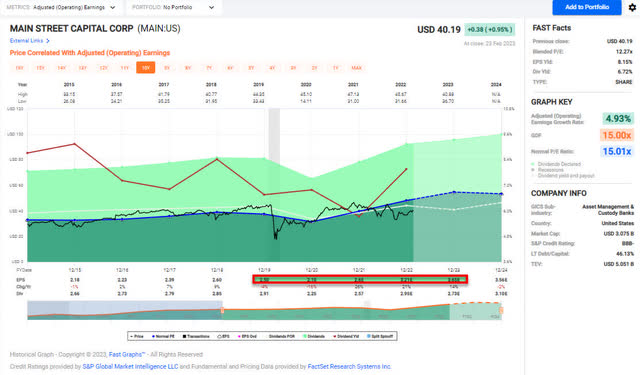
Task: Toggle the Transactions legend item
Action: (196, 336)
